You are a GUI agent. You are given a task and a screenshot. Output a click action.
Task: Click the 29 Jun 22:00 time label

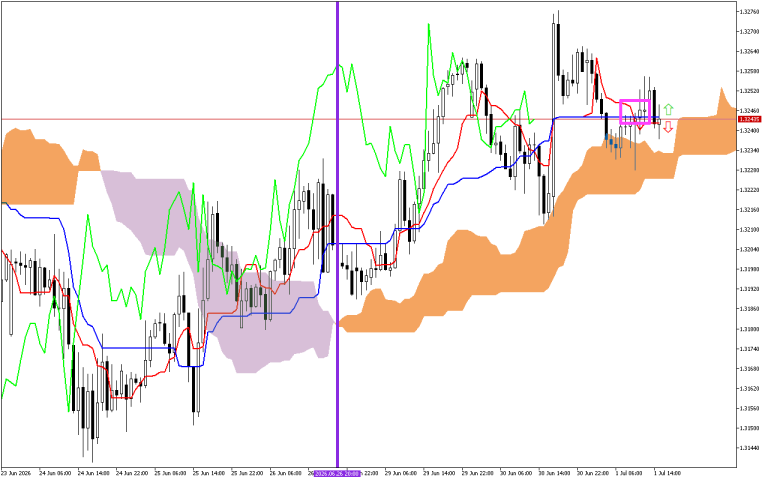tap(478, 474)
